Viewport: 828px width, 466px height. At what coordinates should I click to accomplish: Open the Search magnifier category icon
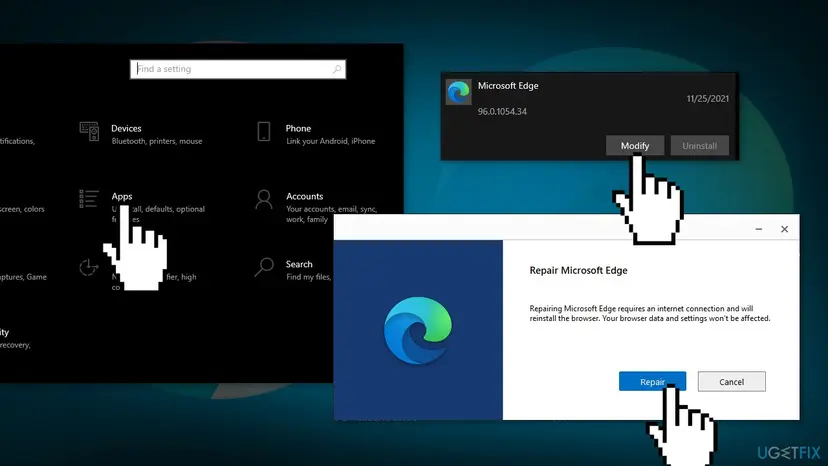click(264, 267)
